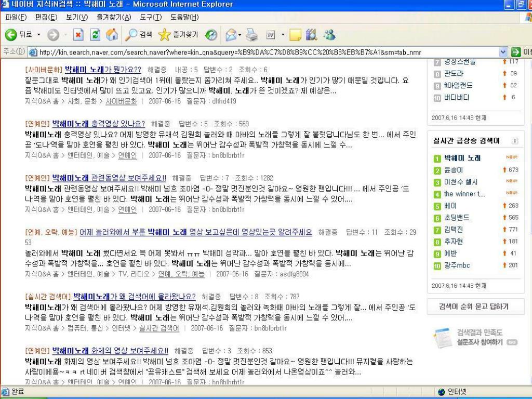Go to Home page icon
532x399 pixels.
[112, 35]
